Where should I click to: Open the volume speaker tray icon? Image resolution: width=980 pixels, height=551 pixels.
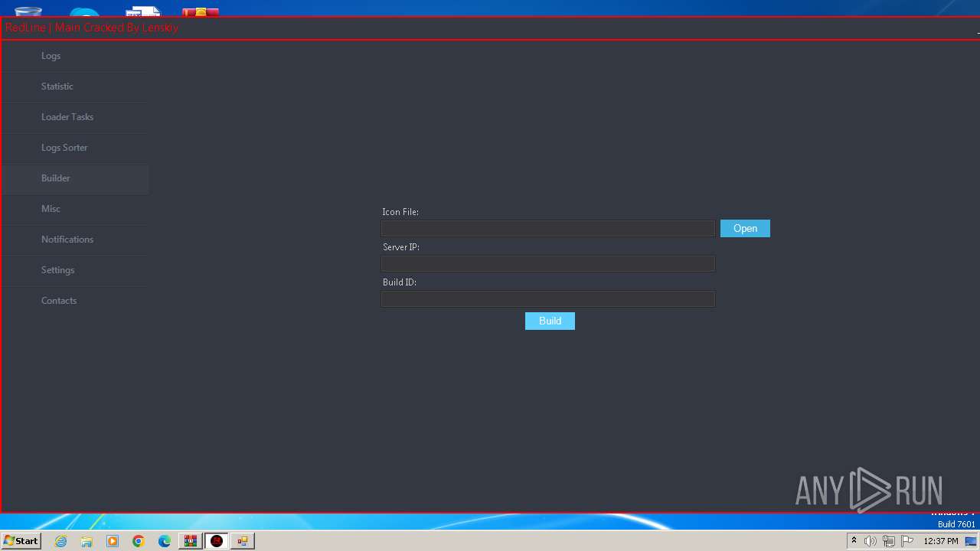coord(871,541)
